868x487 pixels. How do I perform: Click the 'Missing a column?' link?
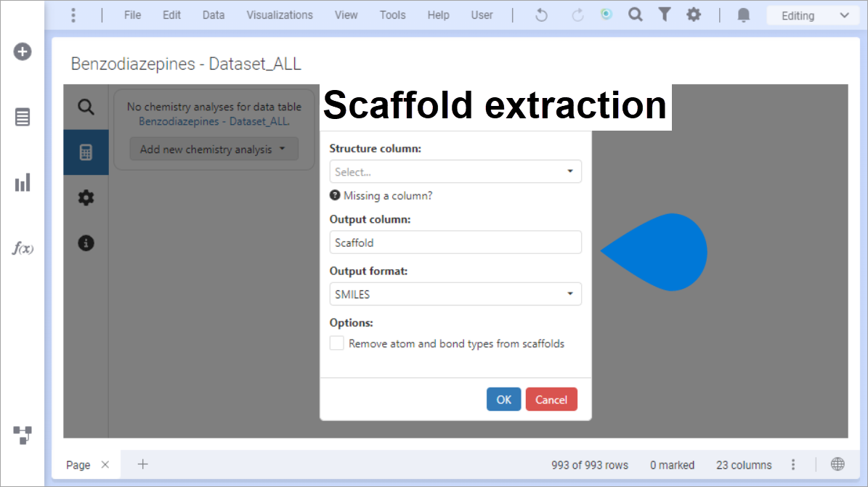pyautogui.click(x=387, y=195)
